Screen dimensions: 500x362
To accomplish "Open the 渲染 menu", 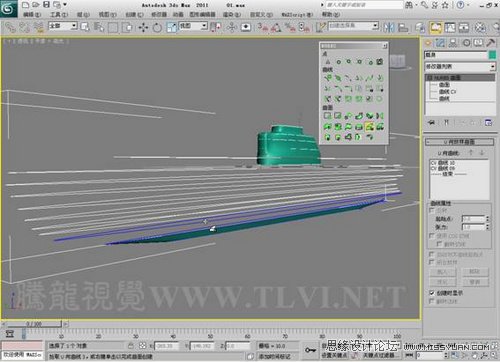I will pyautogui.click(x=231, y=14).
